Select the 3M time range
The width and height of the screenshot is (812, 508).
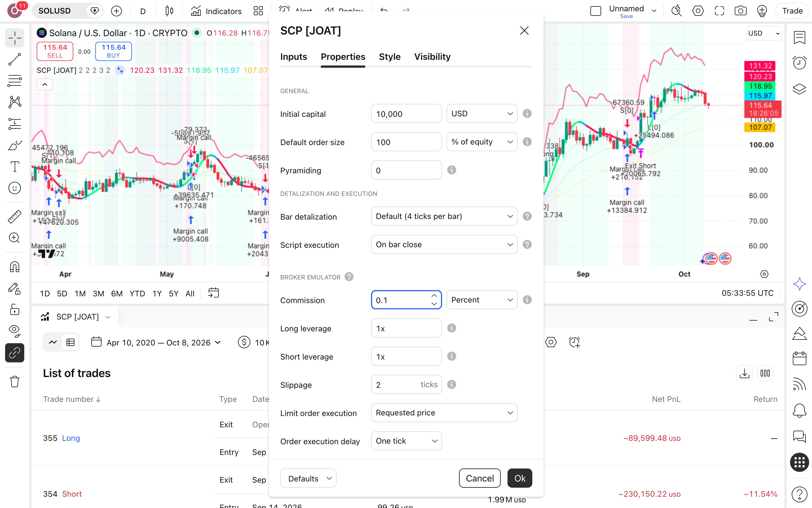click(98, 293)
